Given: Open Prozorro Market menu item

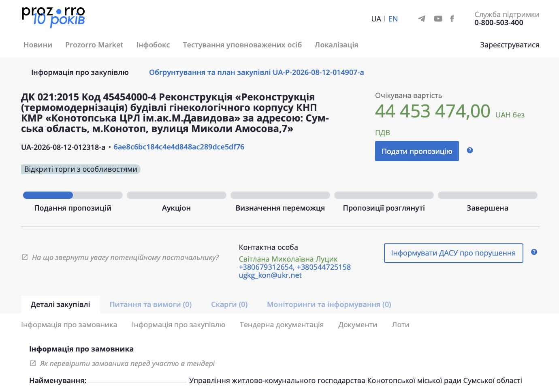Looking at the screenshot, I should coord(94,45).
